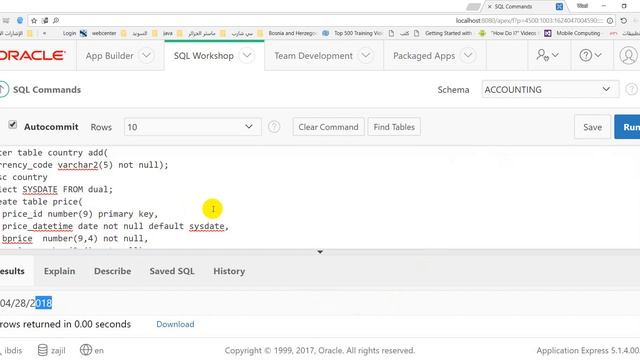Click the Save button
The width and height of the screenshot is (640, 360).
[592, 127]
